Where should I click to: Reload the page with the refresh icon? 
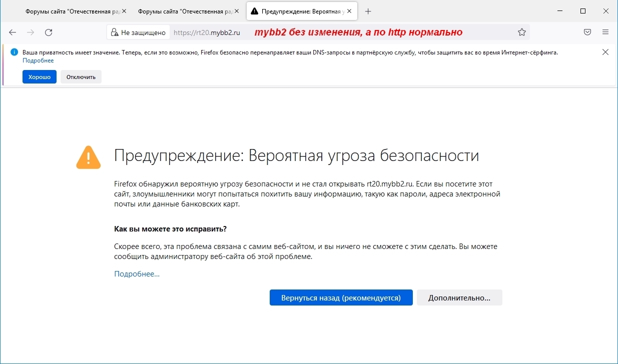(49, 32)
